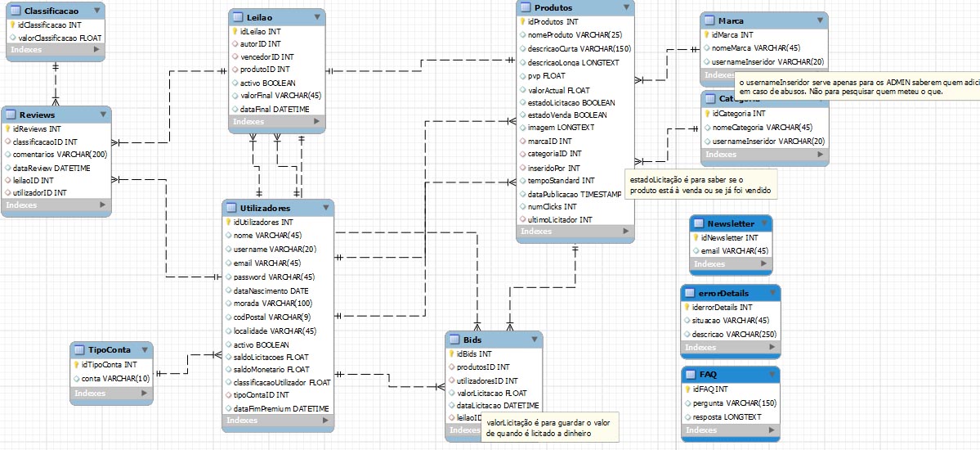Click the Newsletter table icon
The height and width of the screenshot is (450, 980).
[699, 224]
